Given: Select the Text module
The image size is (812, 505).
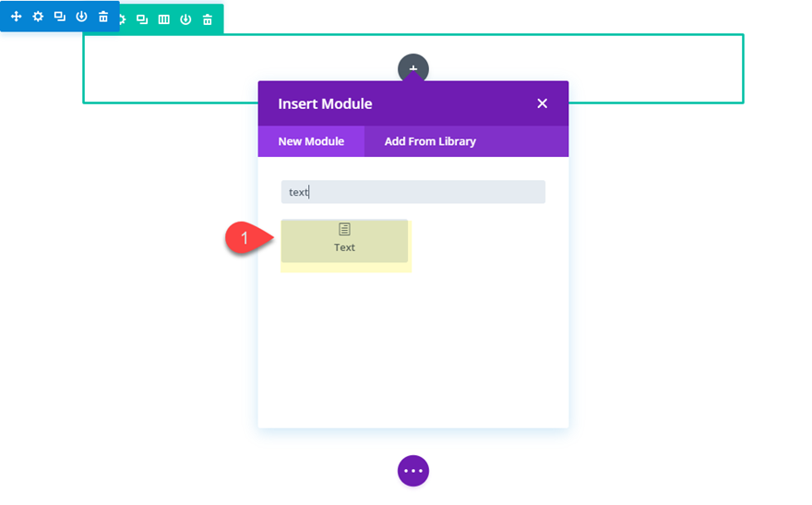Looking at the screenshot, I should [344, 241].
